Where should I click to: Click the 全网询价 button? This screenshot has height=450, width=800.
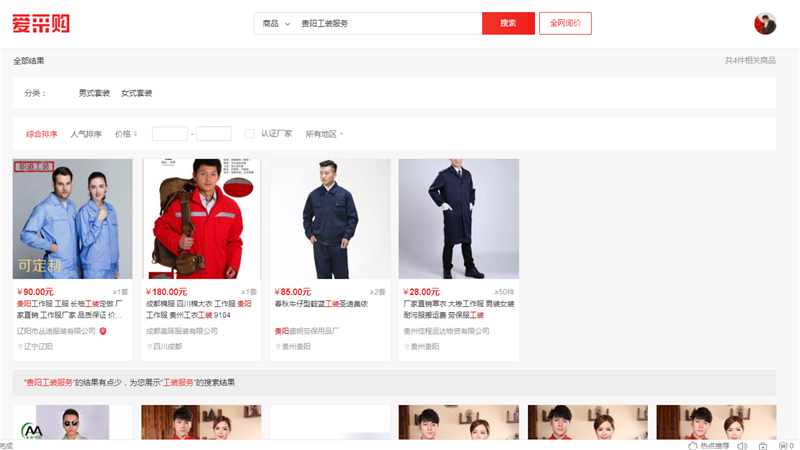point(565,23)
